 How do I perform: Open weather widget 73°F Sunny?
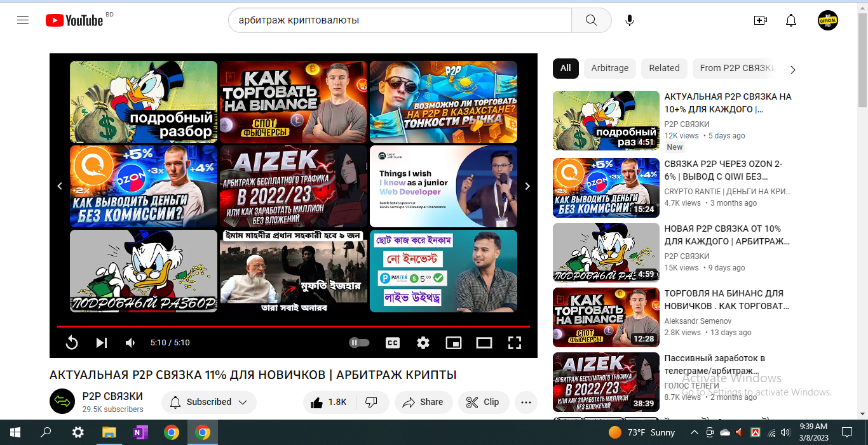642,432
